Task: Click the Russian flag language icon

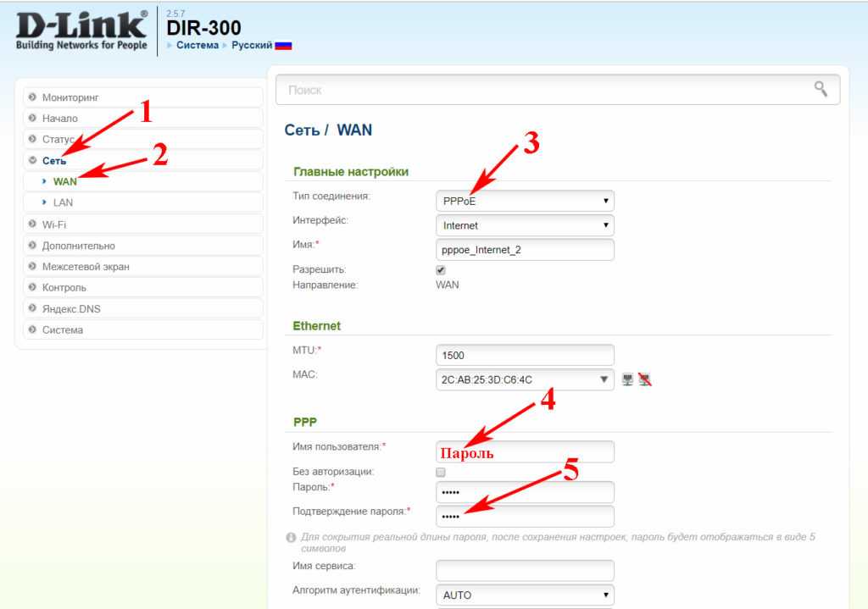Action: tap(283, 45)
